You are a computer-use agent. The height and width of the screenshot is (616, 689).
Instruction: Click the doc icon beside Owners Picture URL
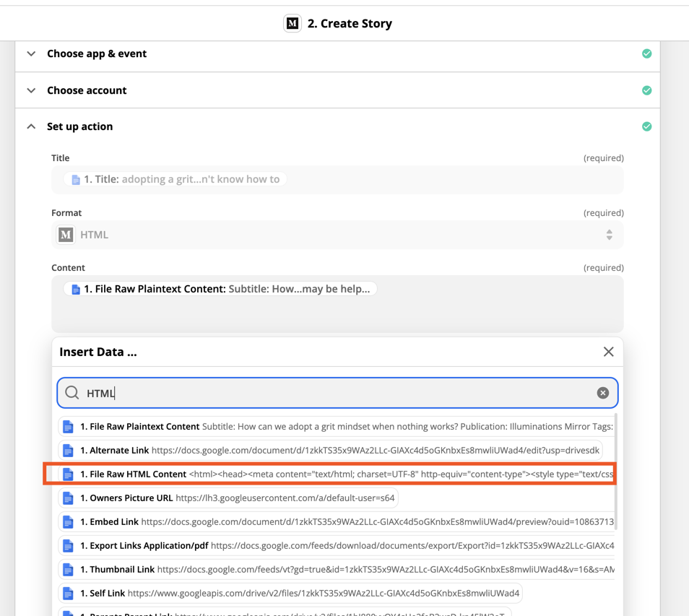click(68, 498)
